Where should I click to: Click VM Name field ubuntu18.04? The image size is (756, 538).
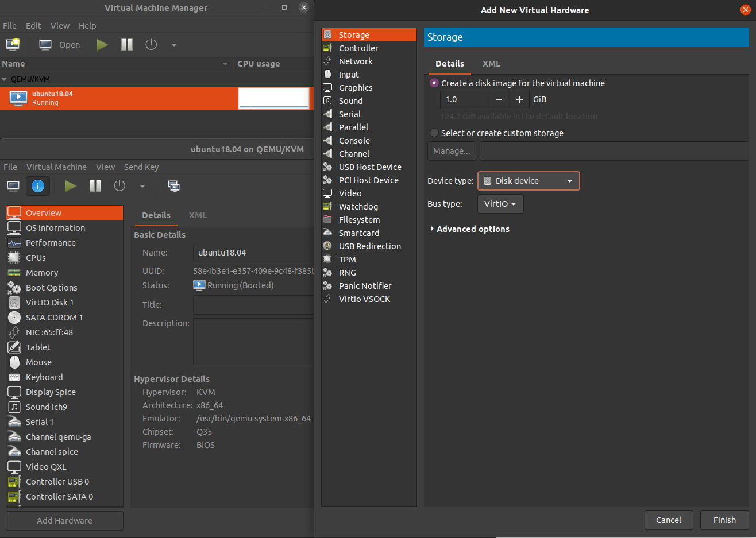(x=253, y=253)
